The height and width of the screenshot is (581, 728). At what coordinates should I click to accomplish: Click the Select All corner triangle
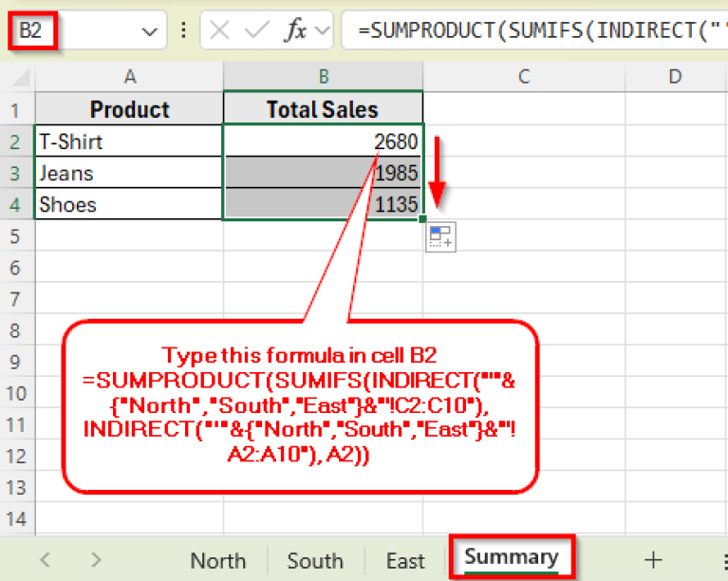click(x=16, y=76)
